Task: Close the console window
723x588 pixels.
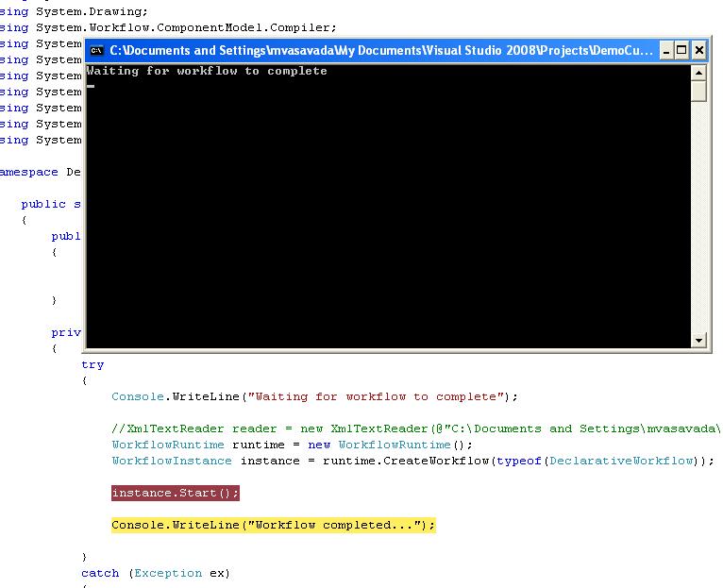Action: pyautogui.click(x=698, y=50)
